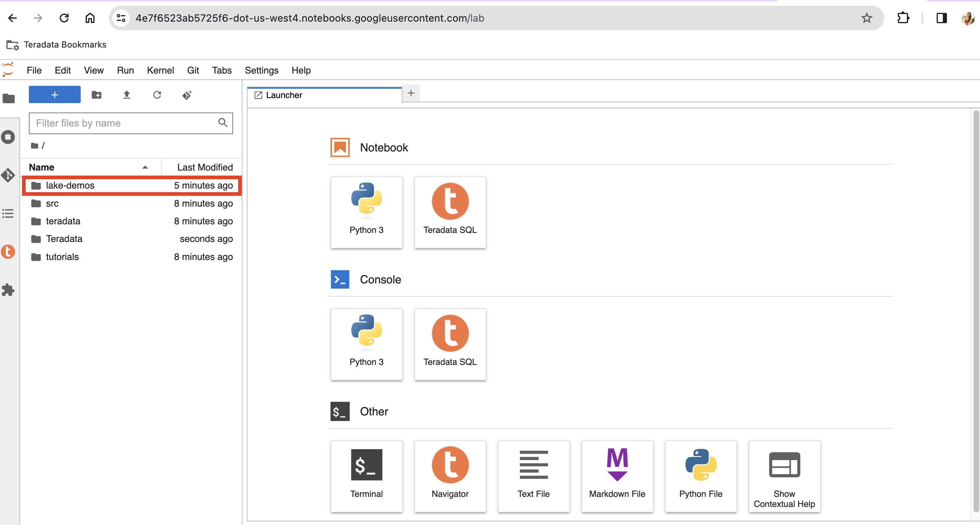Open Extension Manager puzzle icon
This screenshot has width=980, height=525.
click(8, 290)
